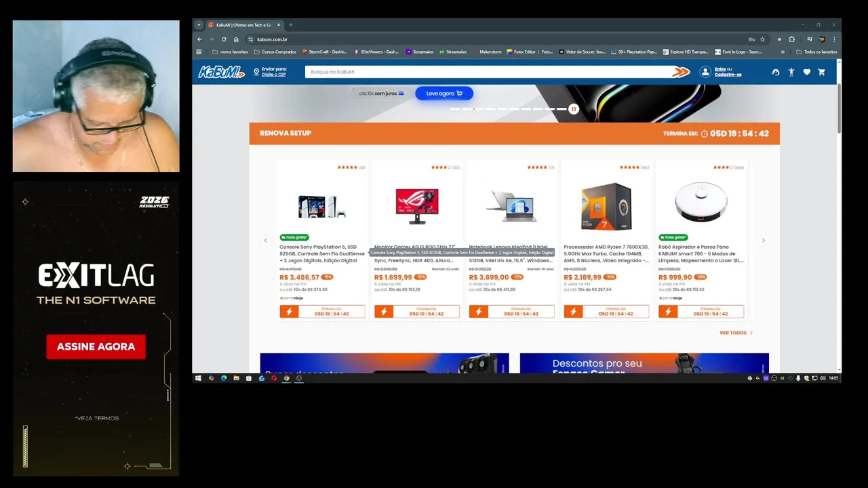The width and height of the screenshot is (868, 488).
Task: Click the user account avatar icon
Action: [x=705, y=72]
